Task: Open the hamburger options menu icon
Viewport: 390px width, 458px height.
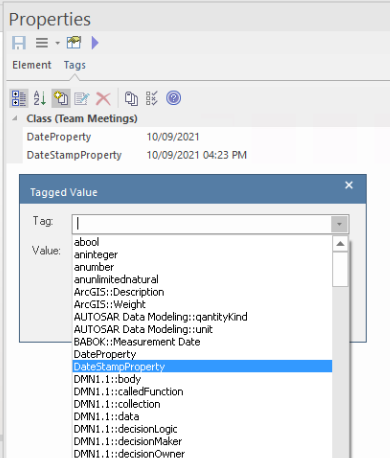Action: point(42,43)
